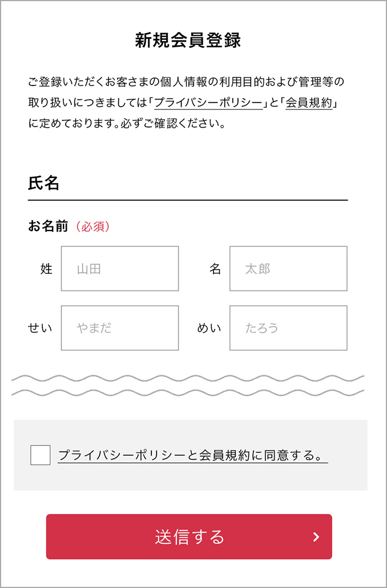
Task: Click the めい label beside the kana field
Action: tap(209, 329)
